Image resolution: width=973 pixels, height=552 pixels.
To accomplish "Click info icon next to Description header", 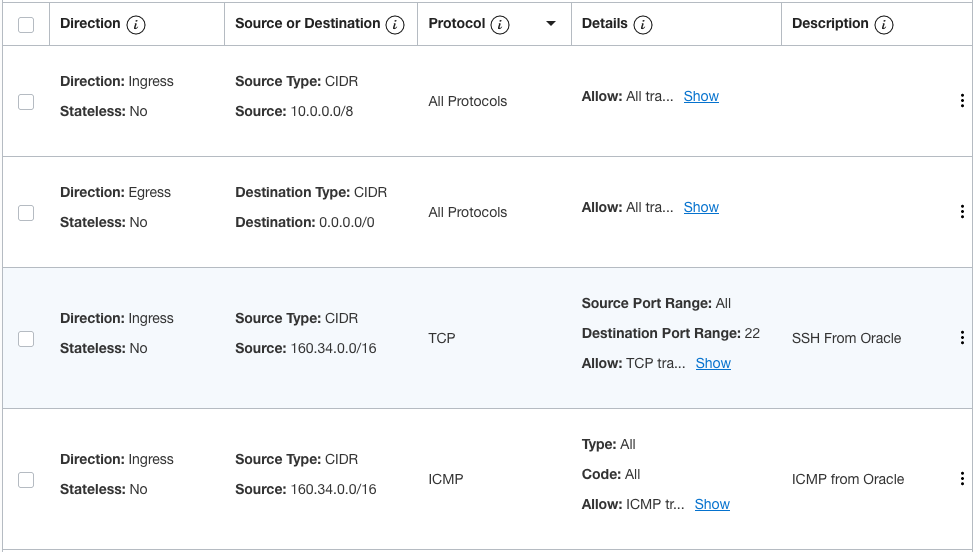I will click(x=884, y=25).
